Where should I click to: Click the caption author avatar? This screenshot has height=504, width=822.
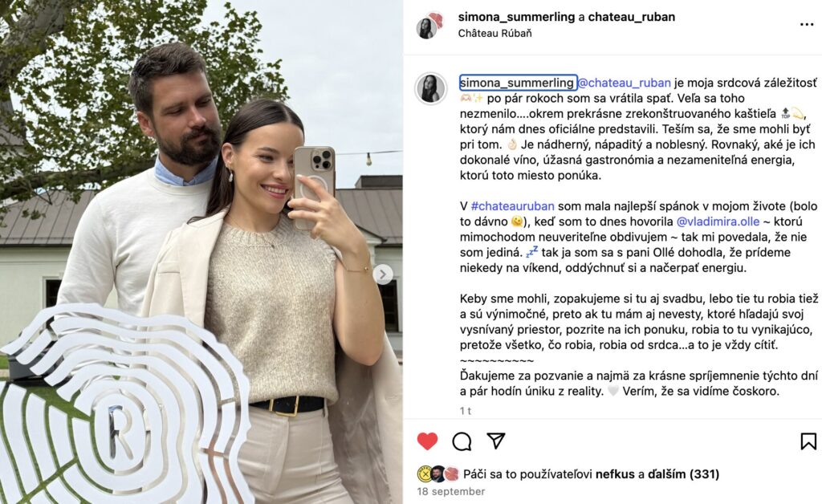click(x=430, y=88)
